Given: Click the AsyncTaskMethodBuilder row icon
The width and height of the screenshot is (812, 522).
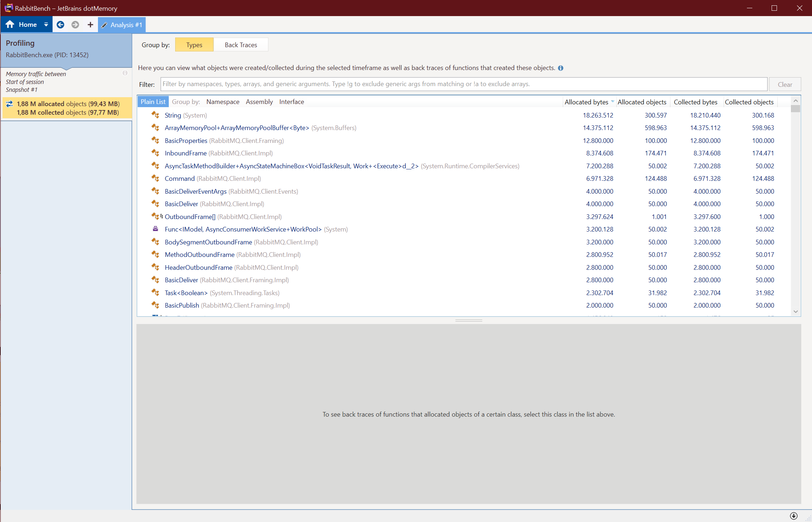Looking at the screenshot, I should coord(155,166).
